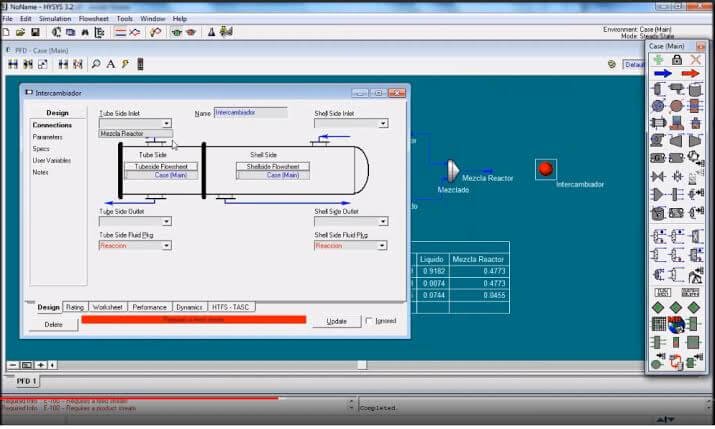Image resolution: width=715 pixels, height=429 pixels.
Task: Click the New Case icon in toolbar
Action: [6, 32]
